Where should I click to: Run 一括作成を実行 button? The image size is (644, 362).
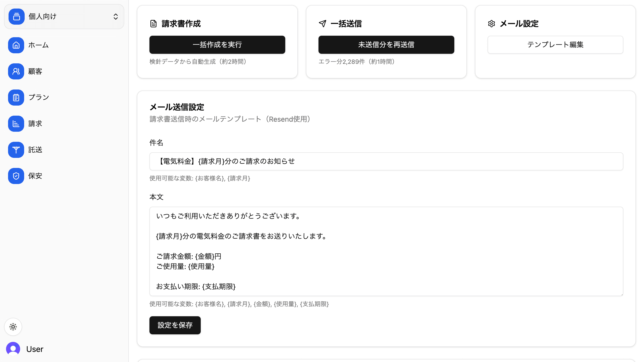[x=217, y=45]
